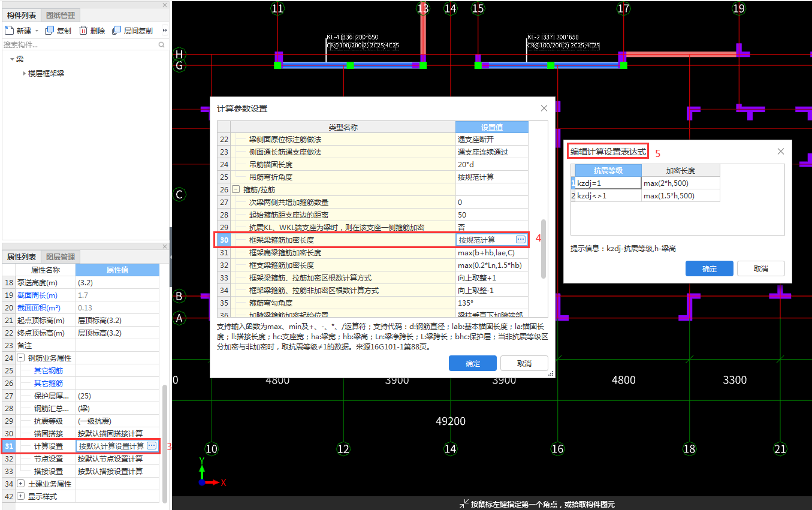812x510 pixels.
Task: Select the 锚固搭接 property value cell
Action: coord(117,433)
